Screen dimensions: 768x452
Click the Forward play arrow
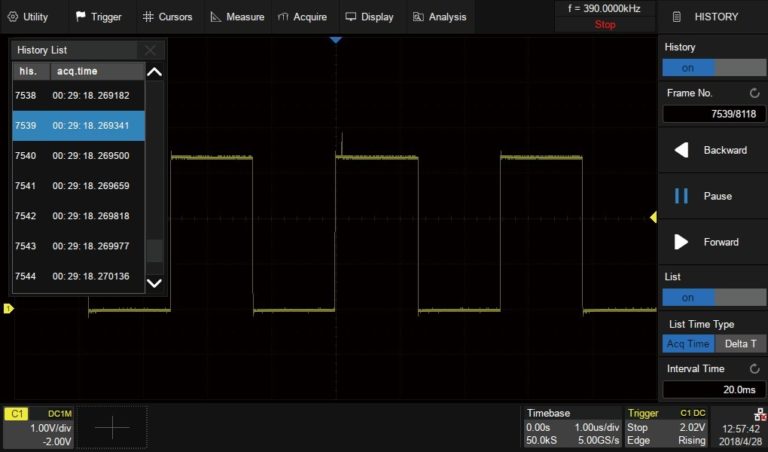(681, 242)
